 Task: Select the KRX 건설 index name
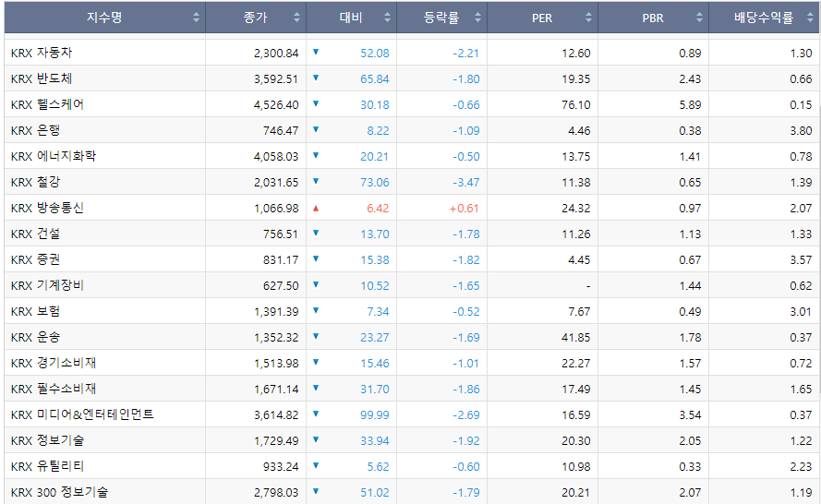pyautogui.click(x=36, y=234)
